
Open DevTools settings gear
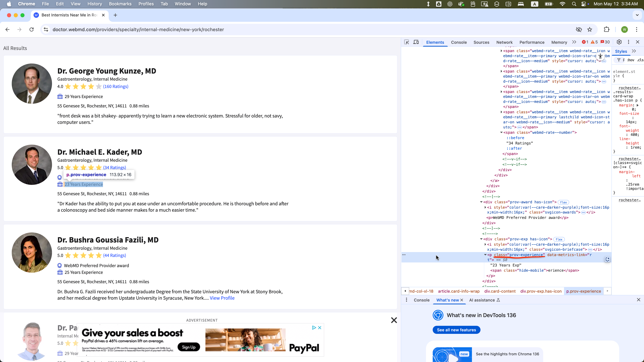tap(619, 42)
